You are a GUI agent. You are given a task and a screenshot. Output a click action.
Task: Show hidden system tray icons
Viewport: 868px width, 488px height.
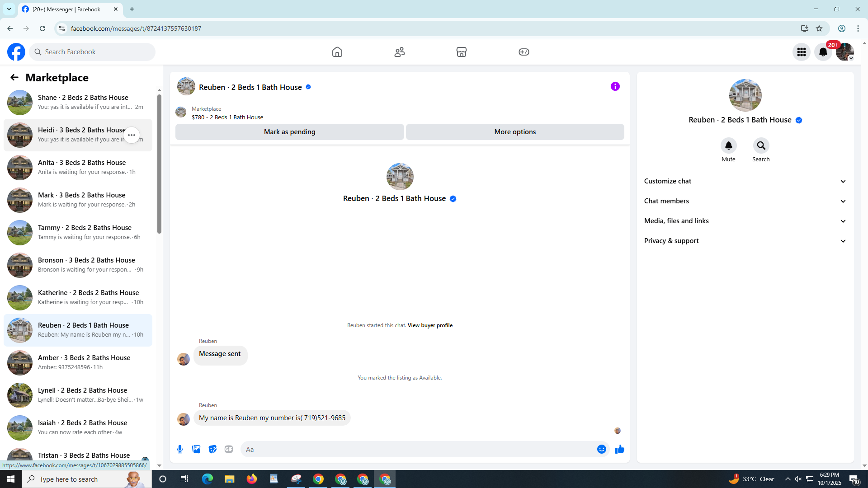pos(788,479)
